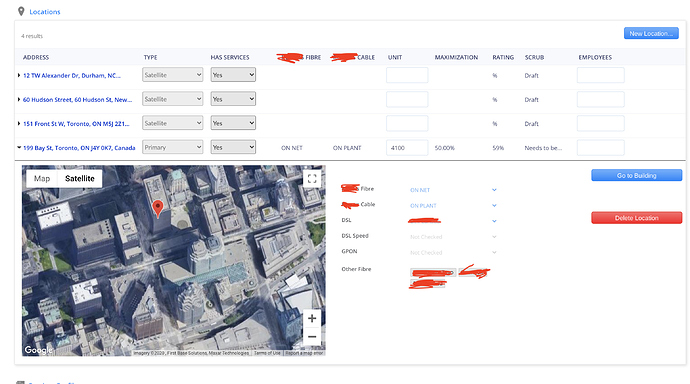Screen dimensions: 690x384
Task: Open 199 Bay St Toronto address link
Action: click(79, 148)
